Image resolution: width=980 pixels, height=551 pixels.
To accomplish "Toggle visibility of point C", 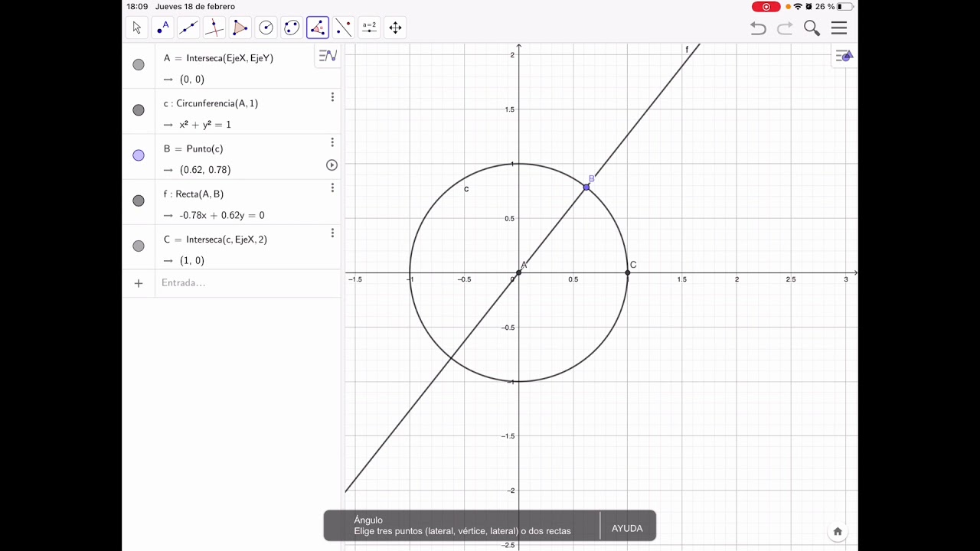I will coord(139,246).
